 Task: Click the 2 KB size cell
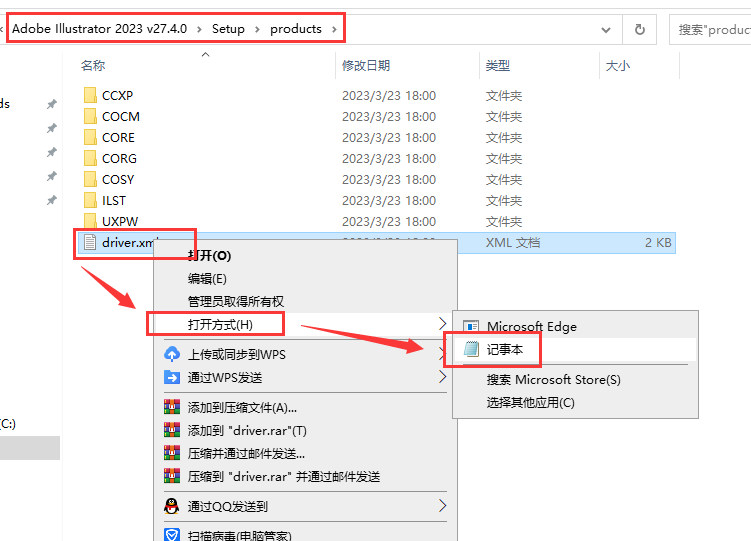(658, 242)
